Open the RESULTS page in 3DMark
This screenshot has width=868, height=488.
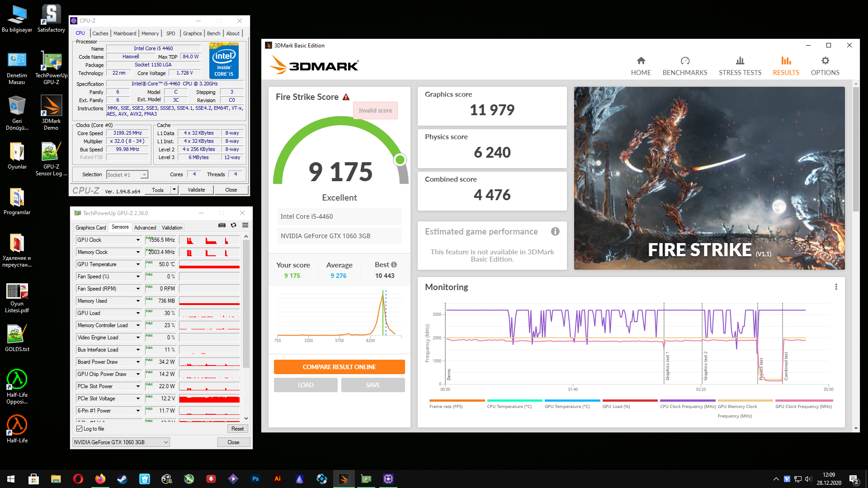[786, 66]
